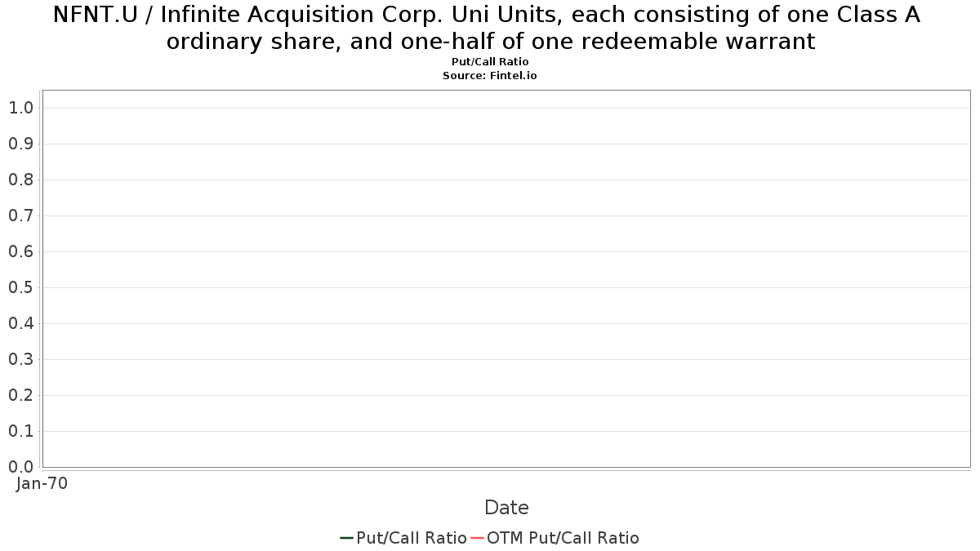Click the 0.5 y-axis label
Screen dimensions: 980x551
point(20,287)
